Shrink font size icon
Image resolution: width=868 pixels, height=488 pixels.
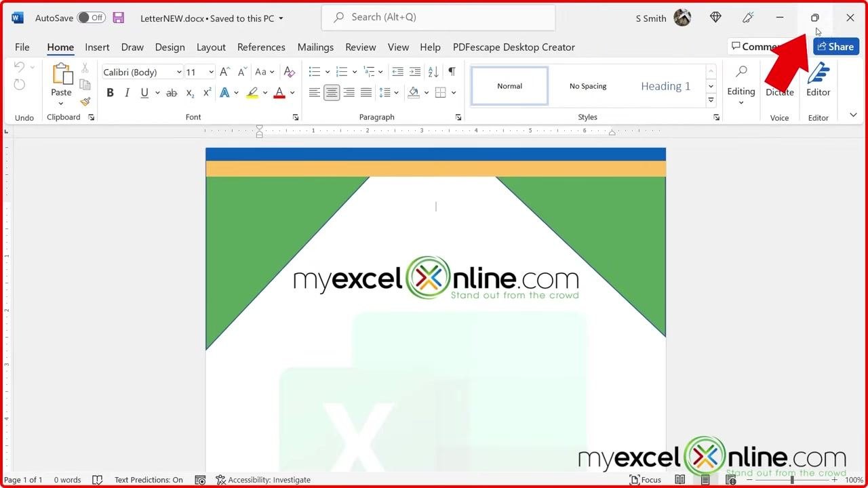(242, 72)
